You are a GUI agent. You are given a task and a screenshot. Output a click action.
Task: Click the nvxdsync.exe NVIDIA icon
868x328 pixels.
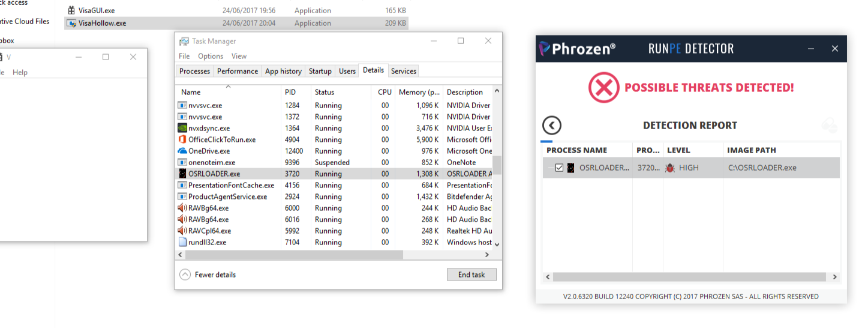[x=183, y=128]
